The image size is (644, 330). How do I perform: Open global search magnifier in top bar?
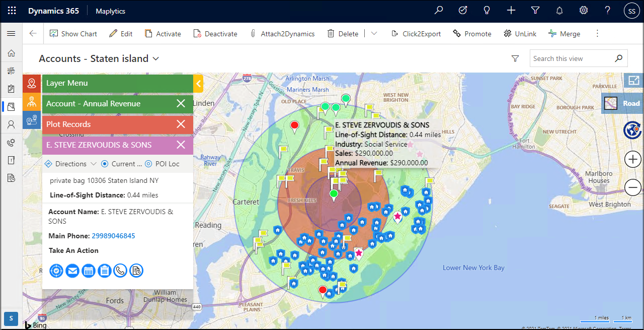pos(439,11)
